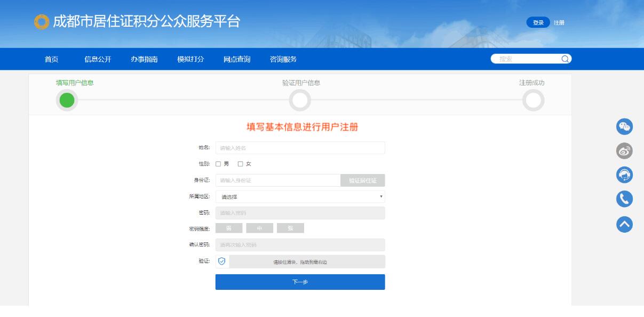
Task: Open the Weibo sidebar icon
Action: point(624,151)
